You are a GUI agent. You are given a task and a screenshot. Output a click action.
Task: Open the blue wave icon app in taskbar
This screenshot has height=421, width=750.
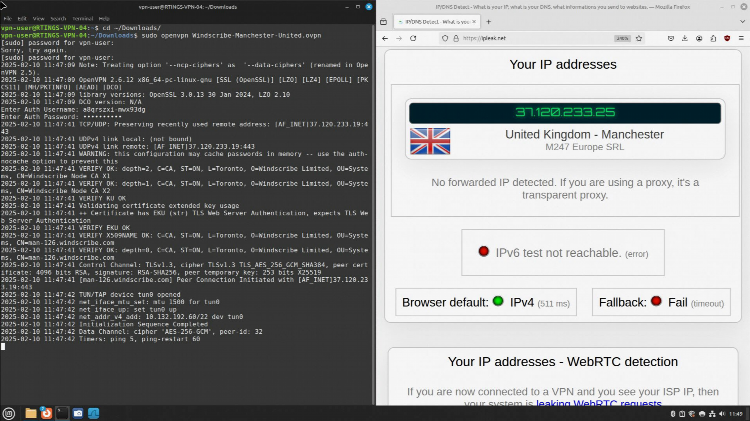pyautogui.click(x=94, y=413)
